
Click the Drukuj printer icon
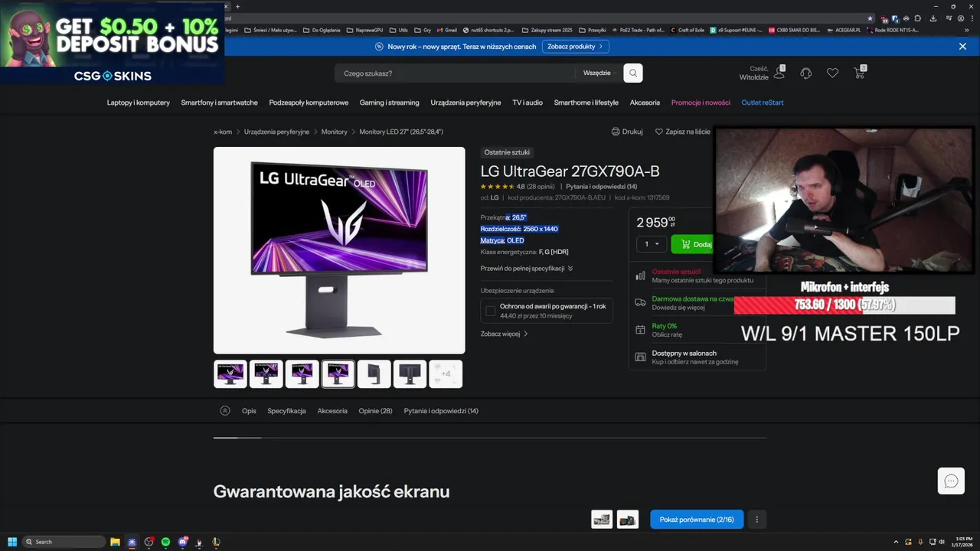click(x=616, y=132)
